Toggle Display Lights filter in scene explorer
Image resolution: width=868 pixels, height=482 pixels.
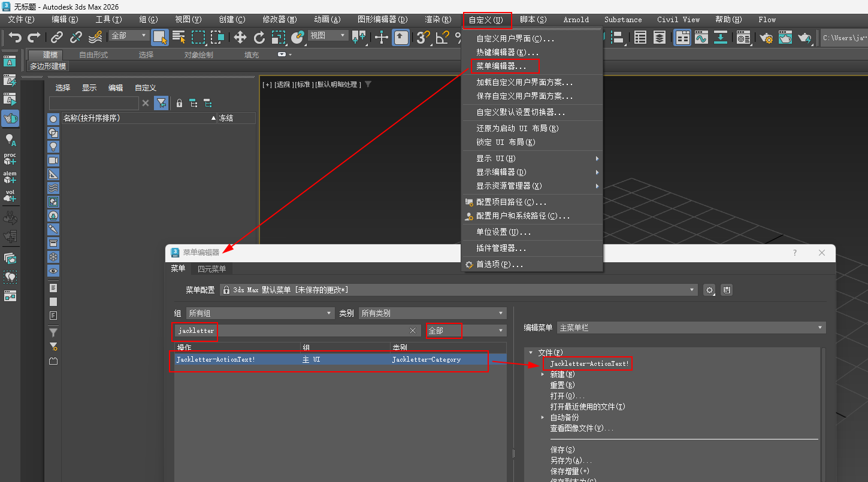(53, 146)
